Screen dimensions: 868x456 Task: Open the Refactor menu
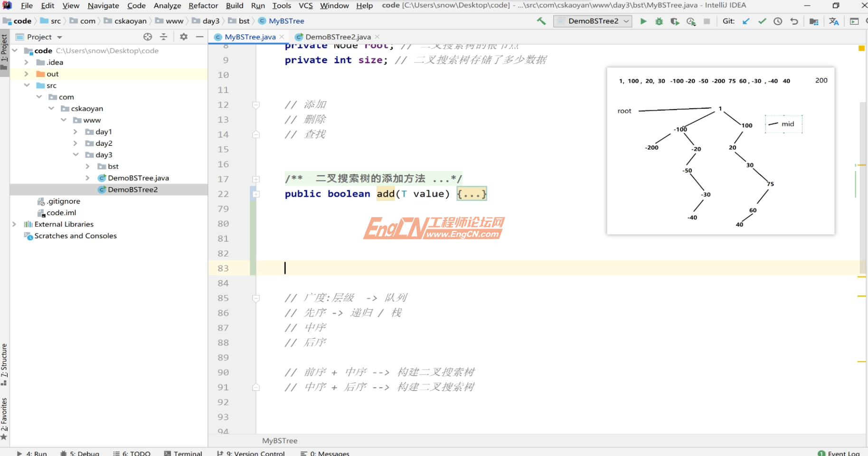pyautogui.click(x=203, y=6)
